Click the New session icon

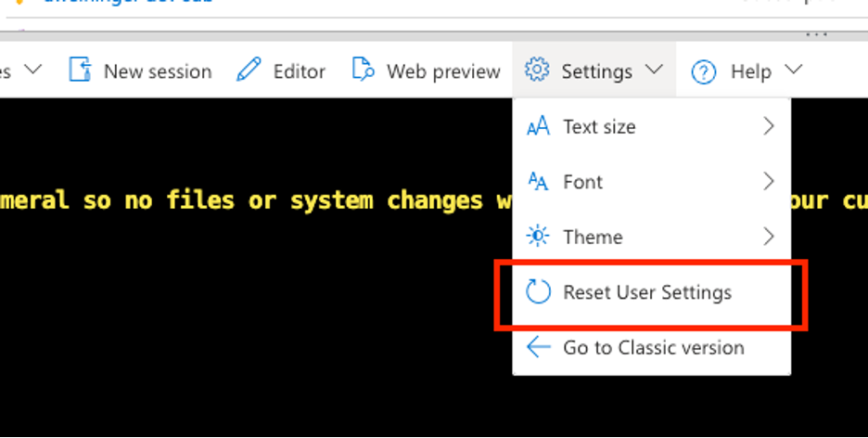(x=81, y=71)
